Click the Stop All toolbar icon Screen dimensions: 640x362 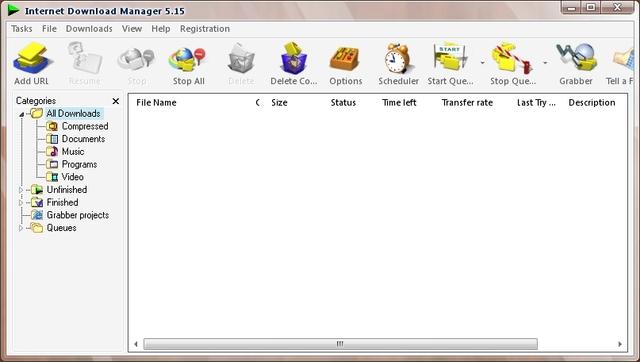point(188,59)
